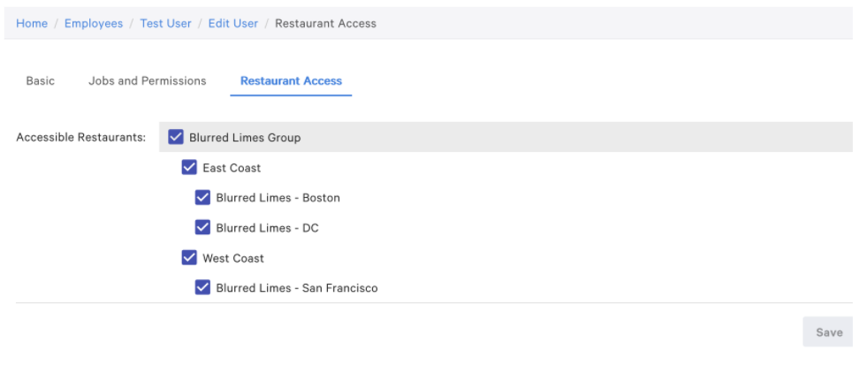Uncheck the Blurred Limes - Boston checkbox
The width and height of the screenshot is (868, 373).
point(202,198)
